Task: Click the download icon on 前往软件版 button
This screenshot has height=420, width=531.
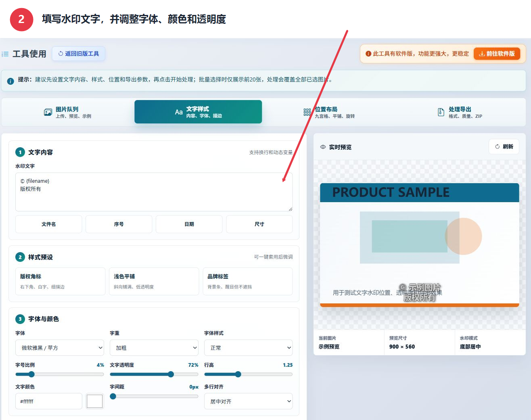Action: click(x=482, y=54)
